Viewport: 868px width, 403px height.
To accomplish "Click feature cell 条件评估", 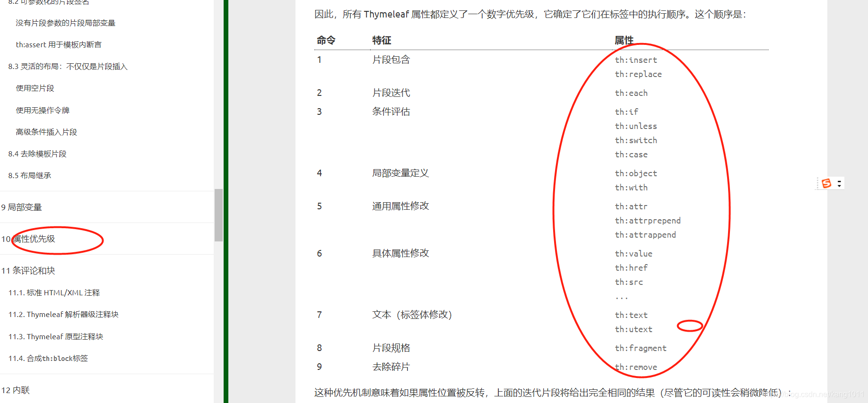I will [x=391, y=111].
